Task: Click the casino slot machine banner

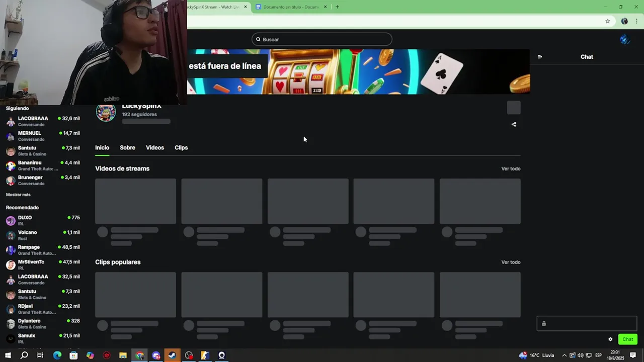Action: [x=358, y=71]
